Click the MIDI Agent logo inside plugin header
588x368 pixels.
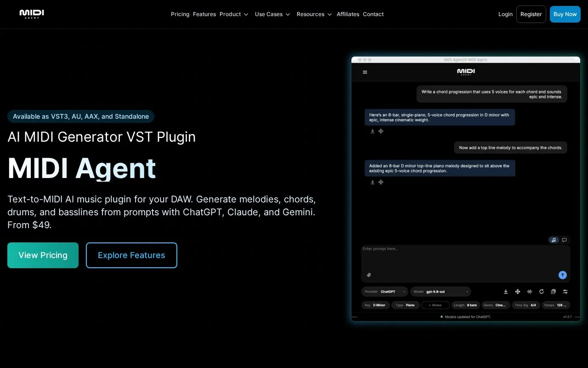466,72
